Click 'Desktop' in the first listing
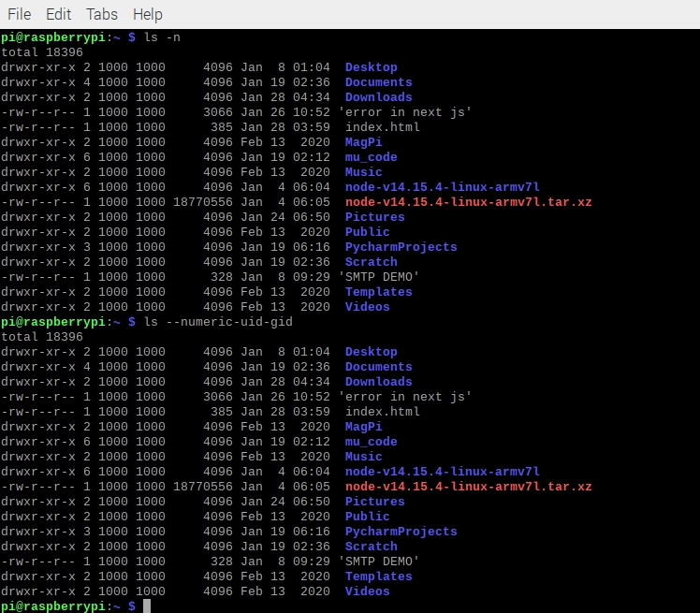 (x=371, y=67)
